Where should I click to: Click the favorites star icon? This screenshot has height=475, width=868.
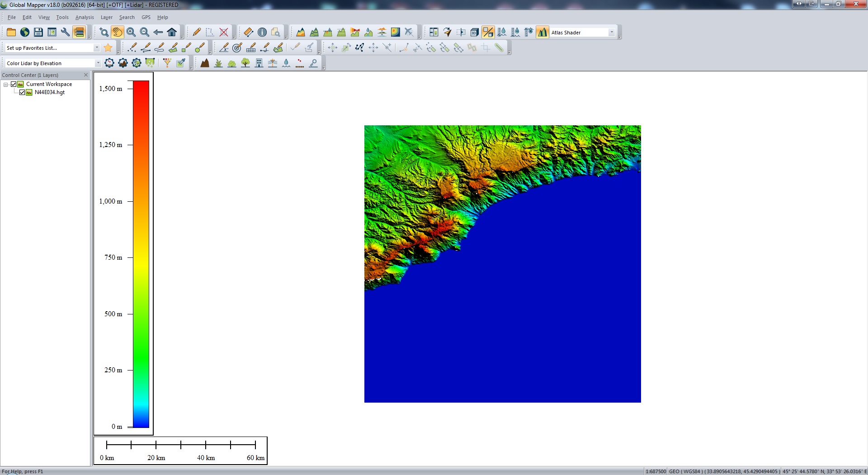coord(108,47)
